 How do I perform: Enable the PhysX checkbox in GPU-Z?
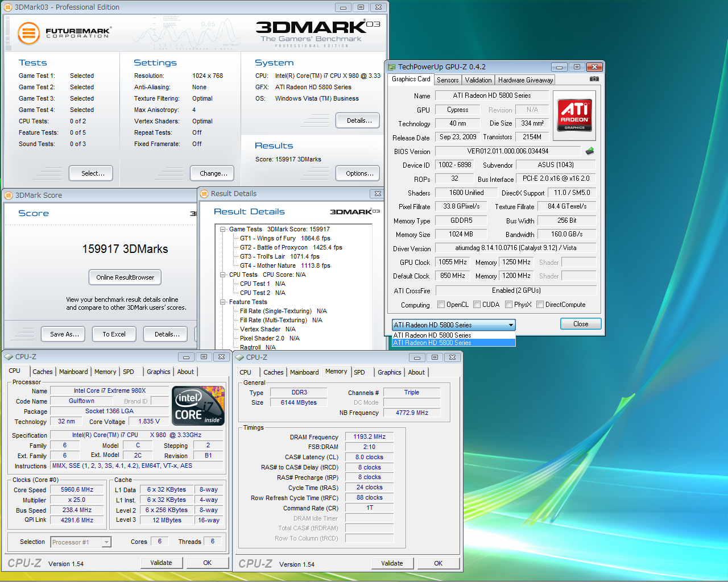pos(508,305)
